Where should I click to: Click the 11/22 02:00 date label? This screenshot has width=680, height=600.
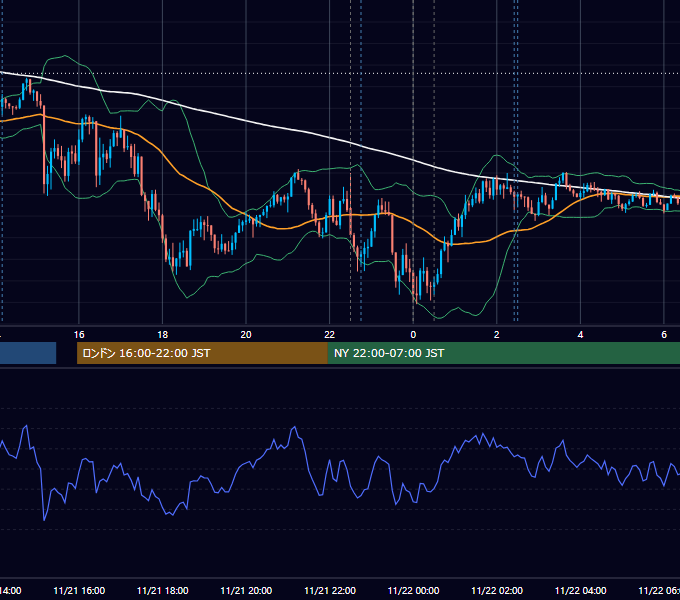click(497, 590)
